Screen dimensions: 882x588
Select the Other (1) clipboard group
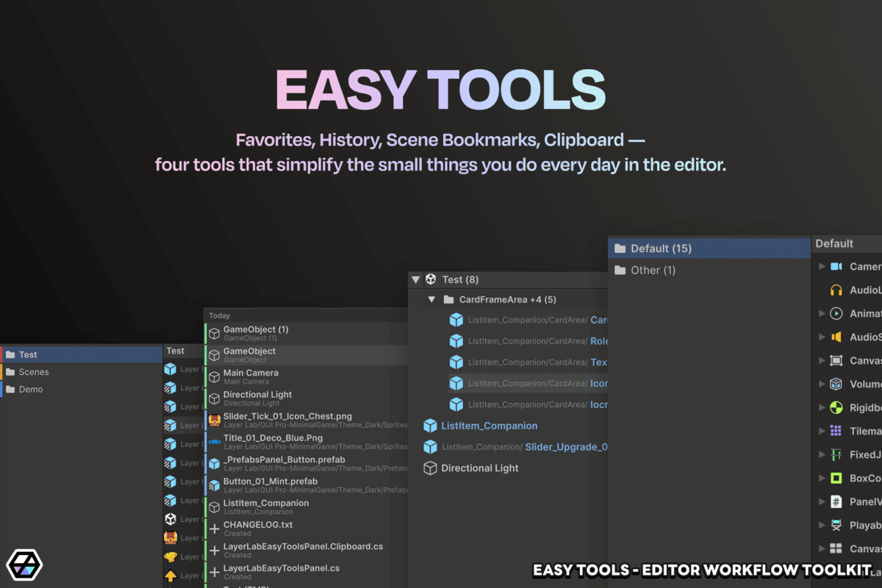(710, 270)
